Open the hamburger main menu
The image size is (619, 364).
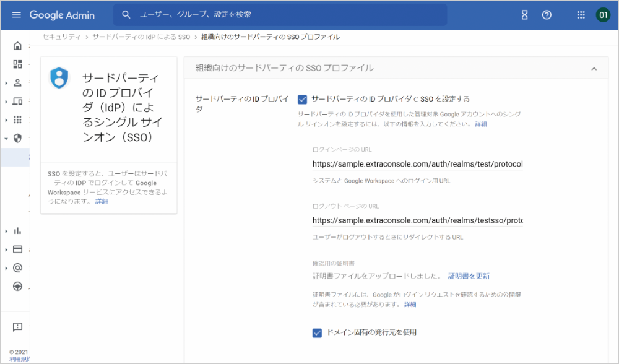tap(16, 15)
